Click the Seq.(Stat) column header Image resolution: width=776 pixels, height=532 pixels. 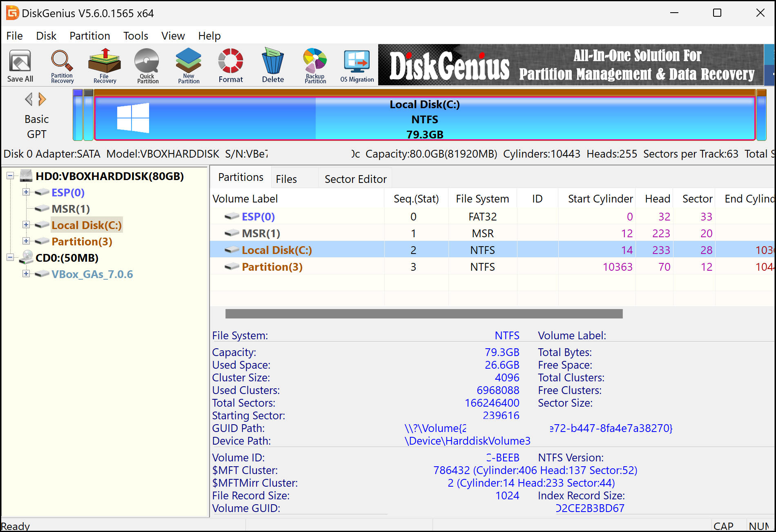click(x=416, y=198)
